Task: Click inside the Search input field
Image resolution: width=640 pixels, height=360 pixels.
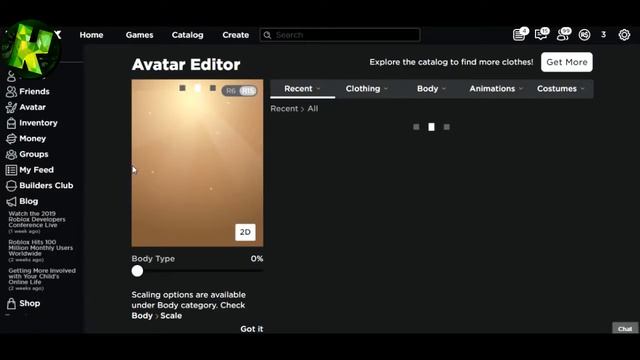Action: [x=340, y=35]
